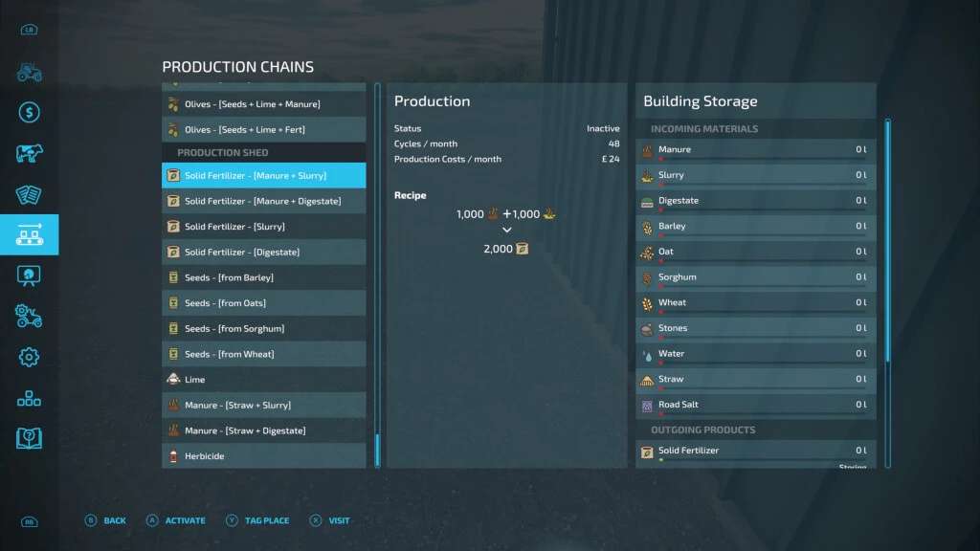Open the animals cow sidebar icon
The height and width of the screenshot is (551, 980).
pyautogui.click(x=29, y=154)
